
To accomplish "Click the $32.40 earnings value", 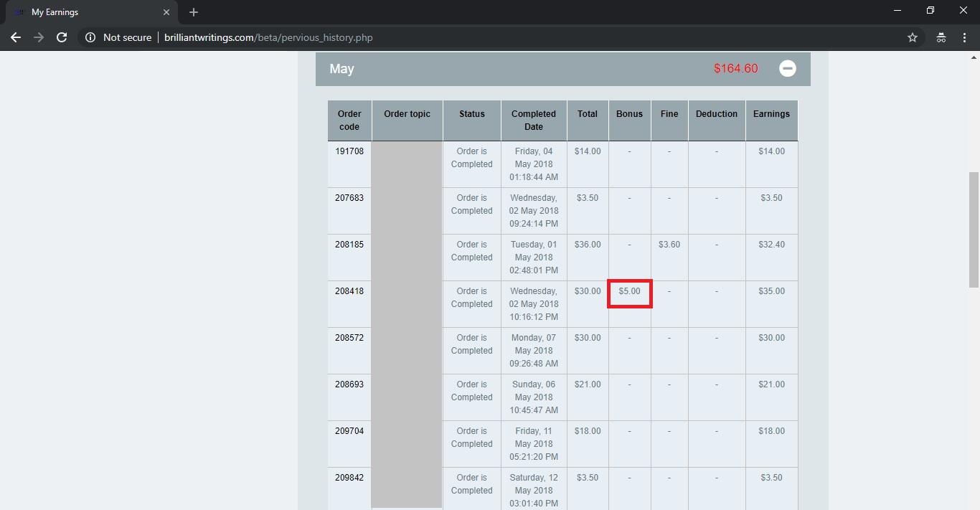I will 771,245.
